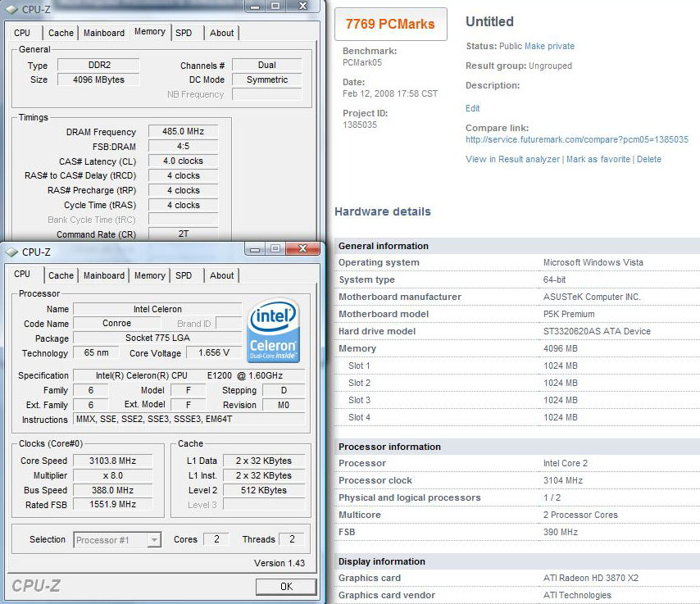Click 'ST3320620AS ATA Device' hard drive value

click(x=597, y=331)
